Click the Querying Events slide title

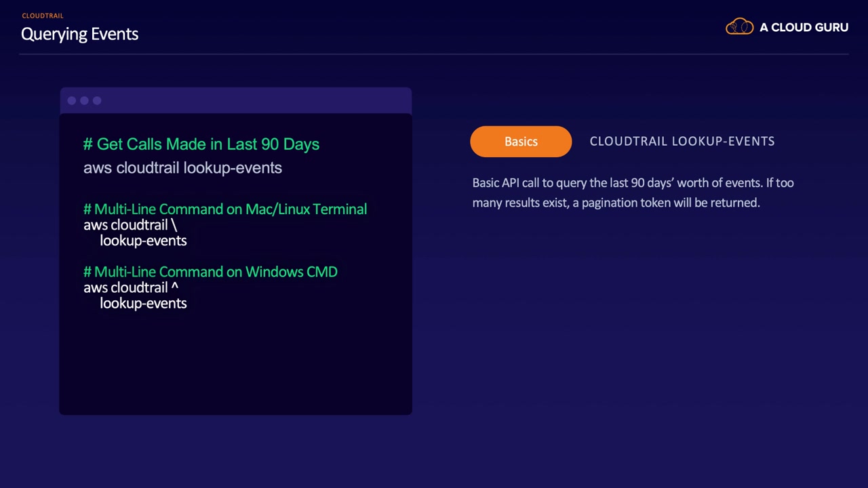click(79, 34)
